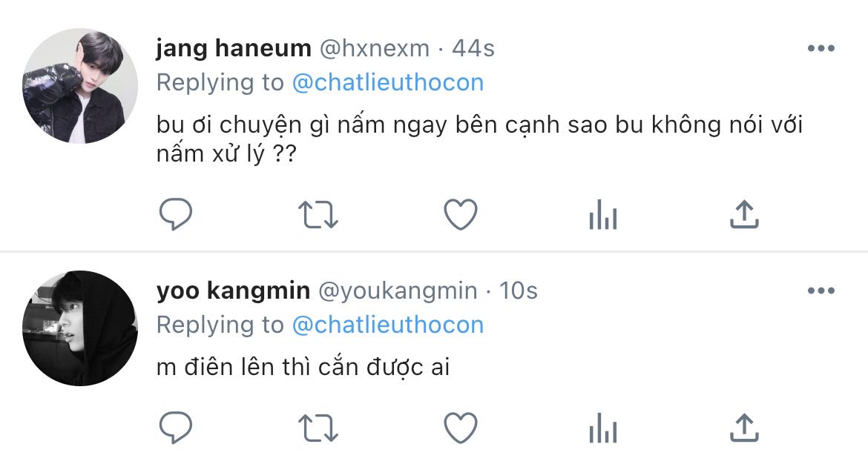Open the @hxnexm handle
The image size is (868, 464).
374,49
